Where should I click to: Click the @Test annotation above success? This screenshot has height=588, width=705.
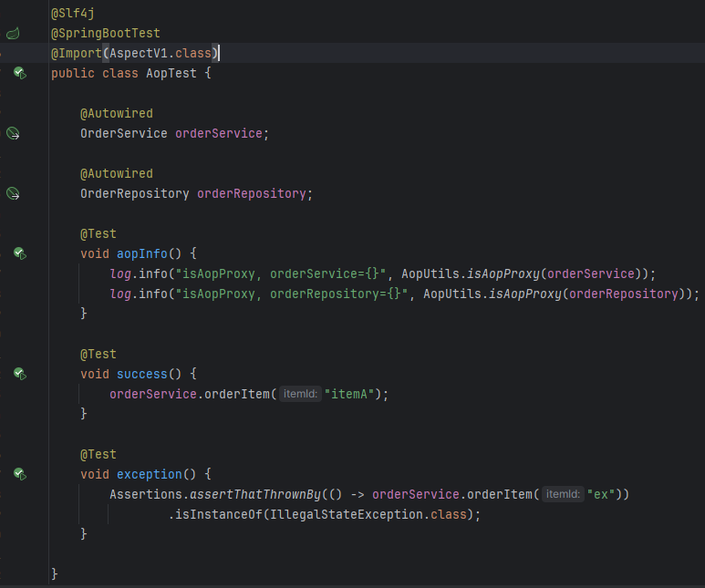[98, 355]
